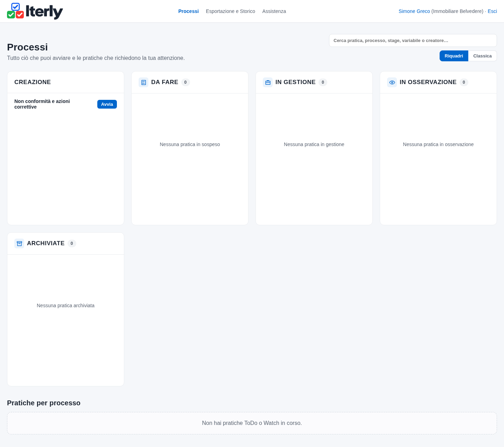Click the Da Fare count badge

[185, 82]
